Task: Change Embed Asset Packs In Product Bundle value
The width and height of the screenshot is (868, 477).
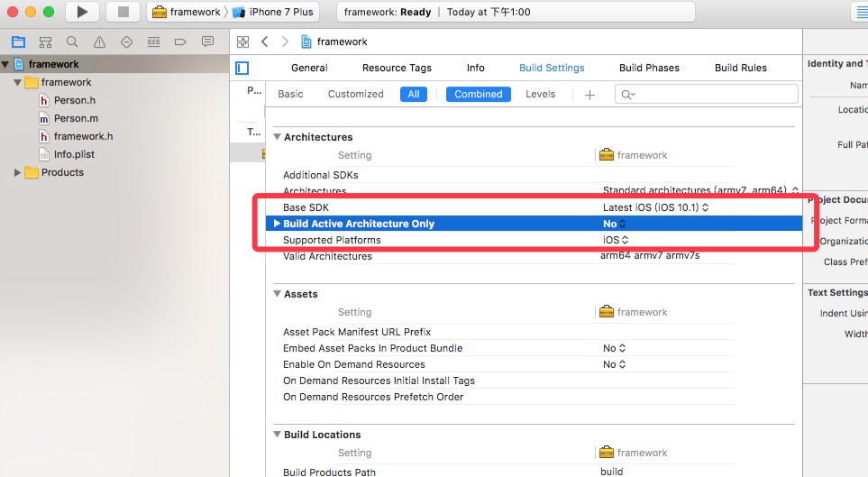Action: (615, 348)
